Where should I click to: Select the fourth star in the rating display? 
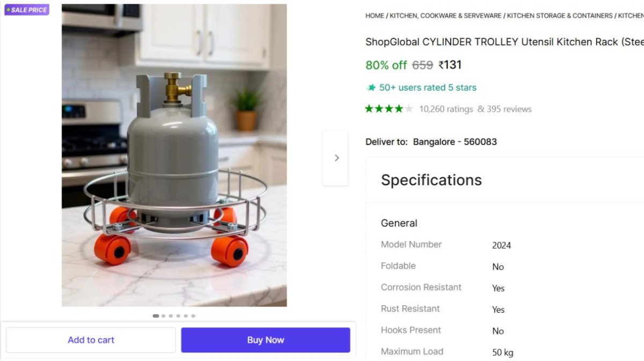pyautogui.click(x=398, y=108)
